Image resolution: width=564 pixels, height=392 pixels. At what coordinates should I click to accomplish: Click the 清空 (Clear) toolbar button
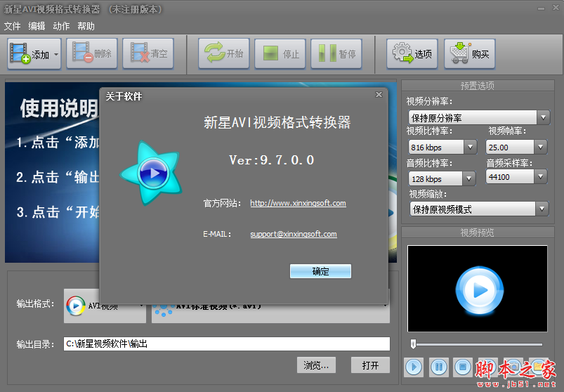(x=148, y=53)
